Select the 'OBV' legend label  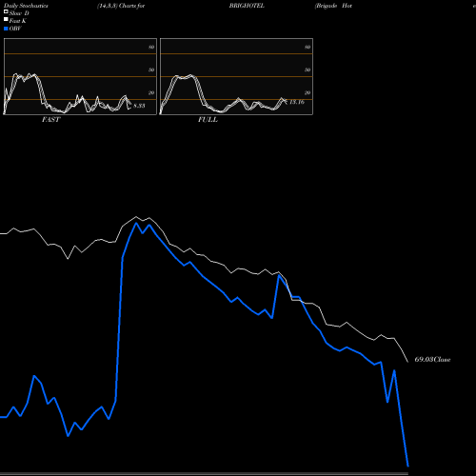(15, 29)
